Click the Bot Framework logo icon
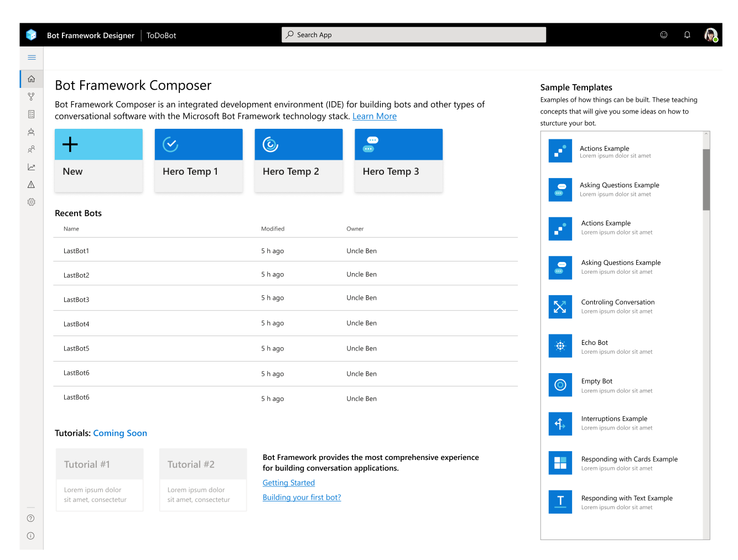 [x=32, y=35]
